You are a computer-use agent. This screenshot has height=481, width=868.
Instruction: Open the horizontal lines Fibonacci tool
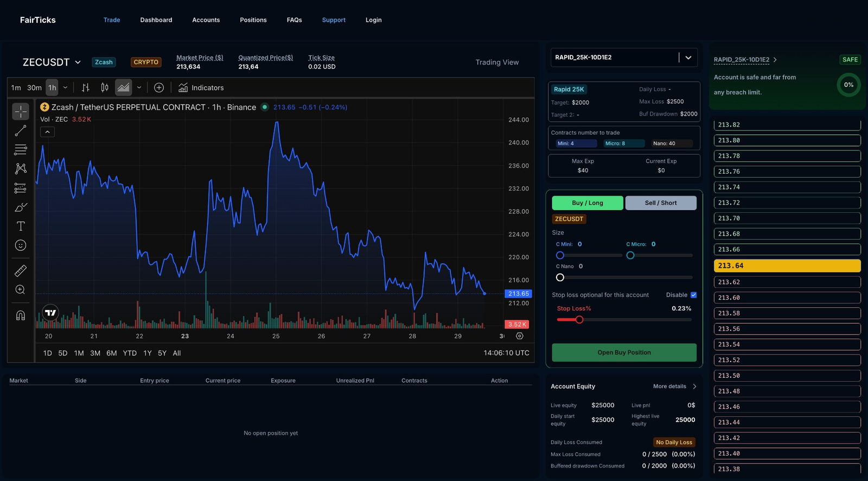pos(21,150)
